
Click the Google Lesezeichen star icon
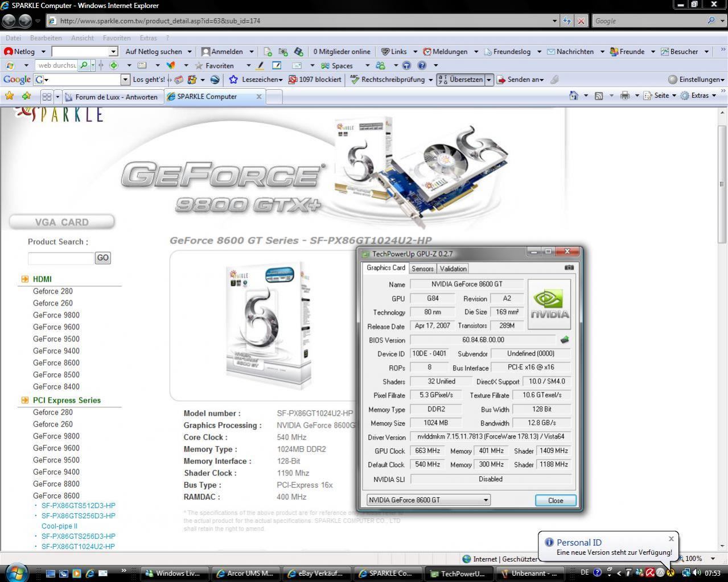(233, 80)
